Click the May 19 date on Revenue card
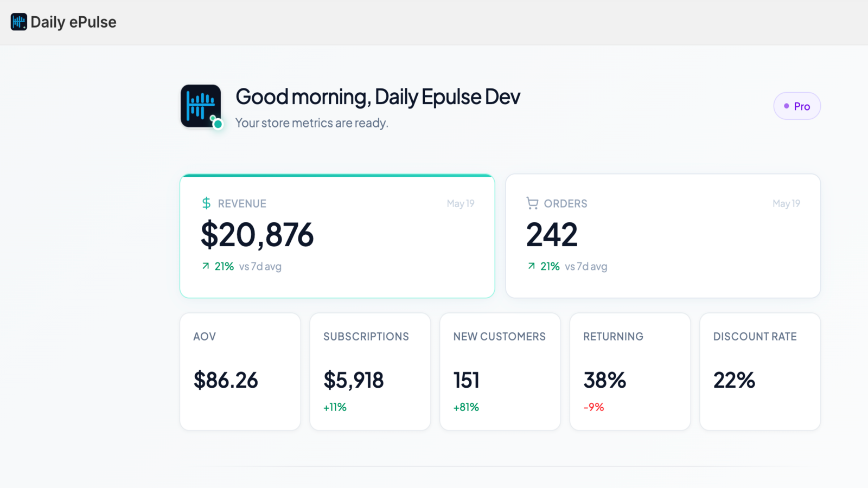Image resolution: width=868 pixels, height=488 pixels. [461, 203]
